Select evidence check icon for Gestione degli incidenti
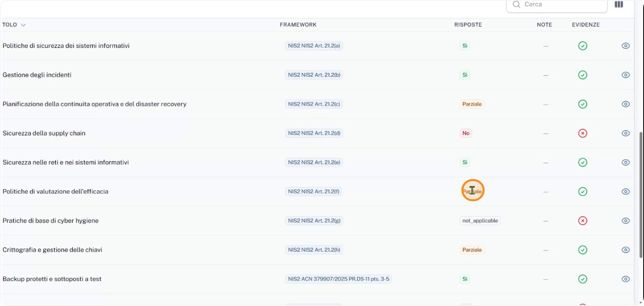 583,75
